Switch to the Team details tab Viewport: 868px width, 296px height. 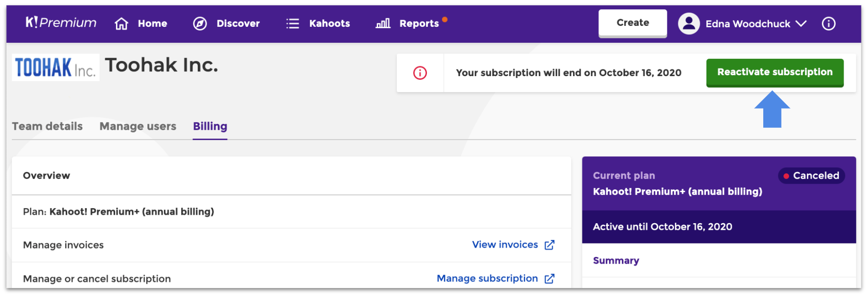(47, 126)
